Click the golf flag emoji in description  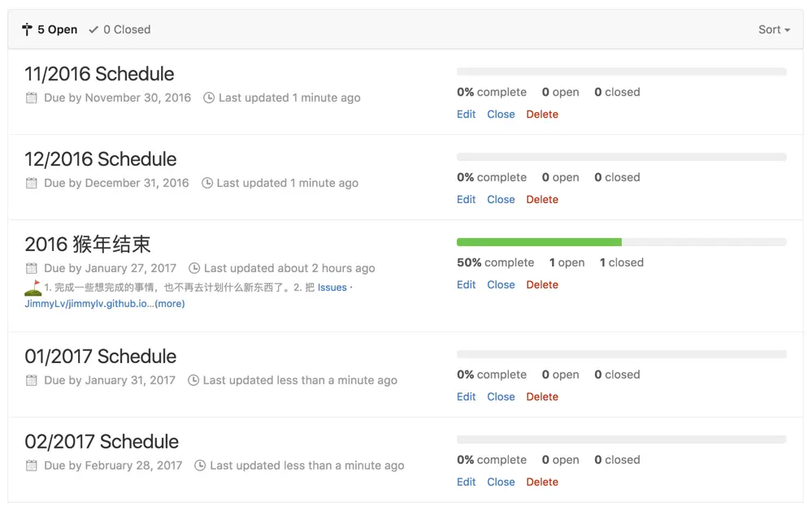33,288
